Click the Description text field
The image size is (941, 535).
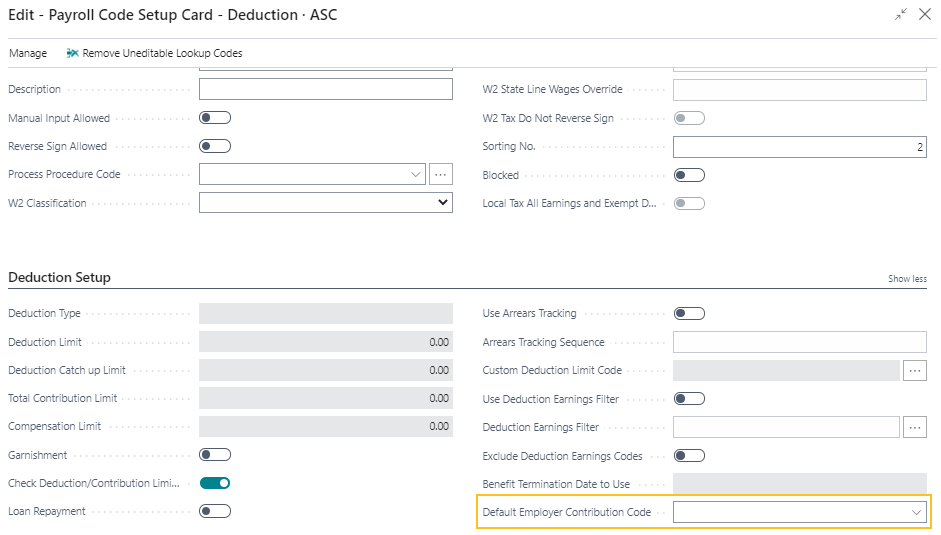326,90
